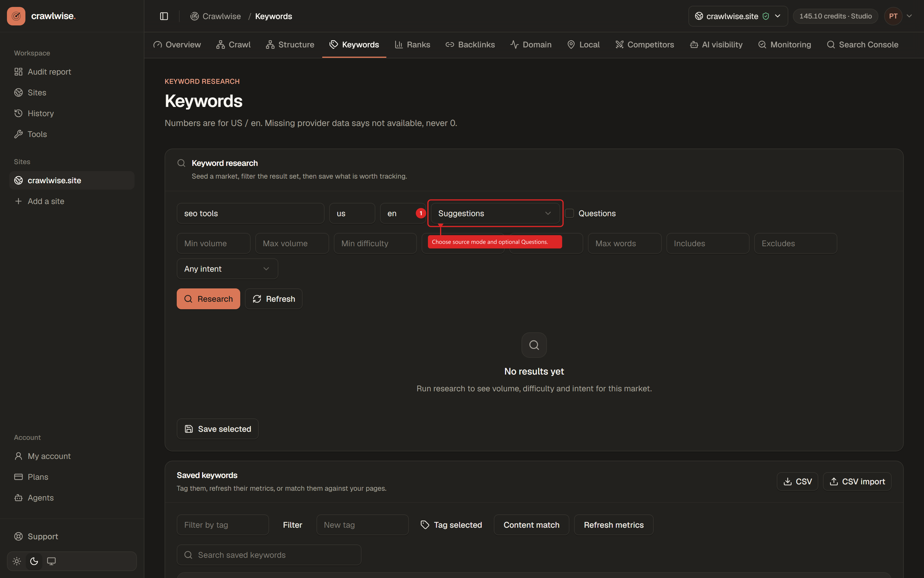This screenshot has height=578, width=924.
Task: Click the Excludes filter field
Action: coord(796,244)
